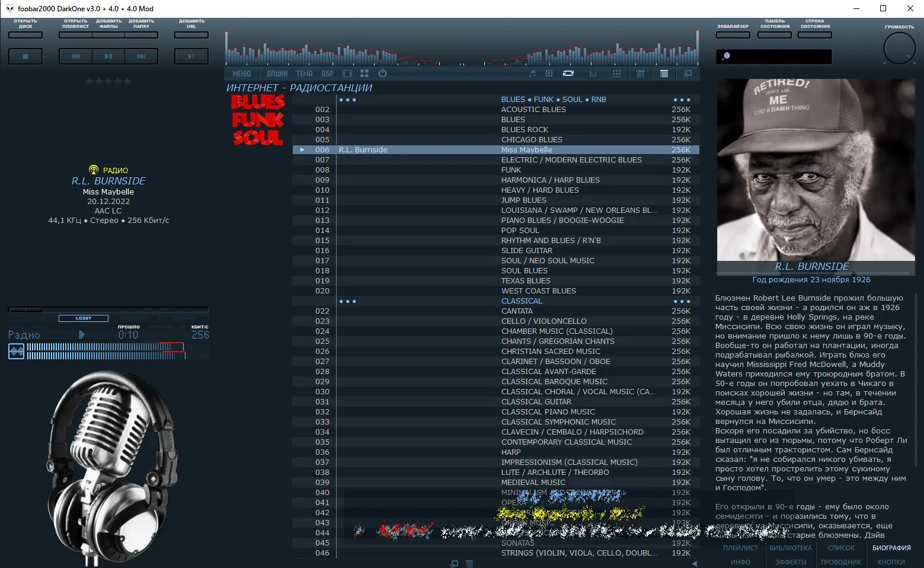
Task: Open the DSP dropdown menu
Action: coord(327,74)
